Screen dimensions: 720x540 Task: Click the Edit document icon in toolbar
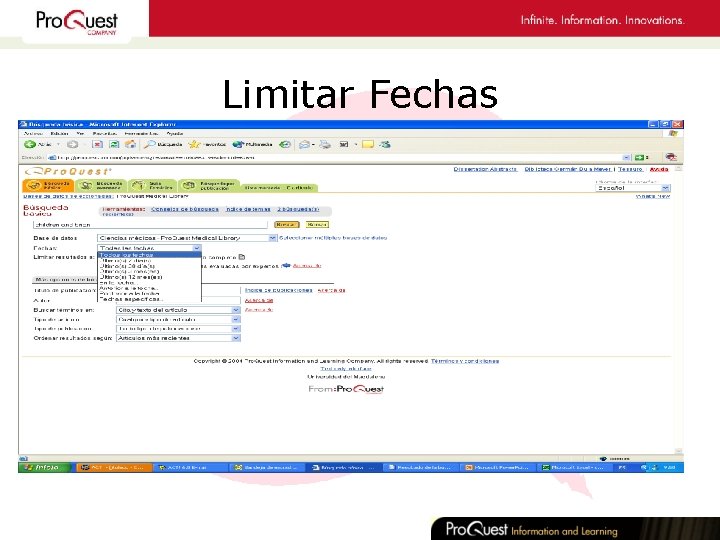344,145
